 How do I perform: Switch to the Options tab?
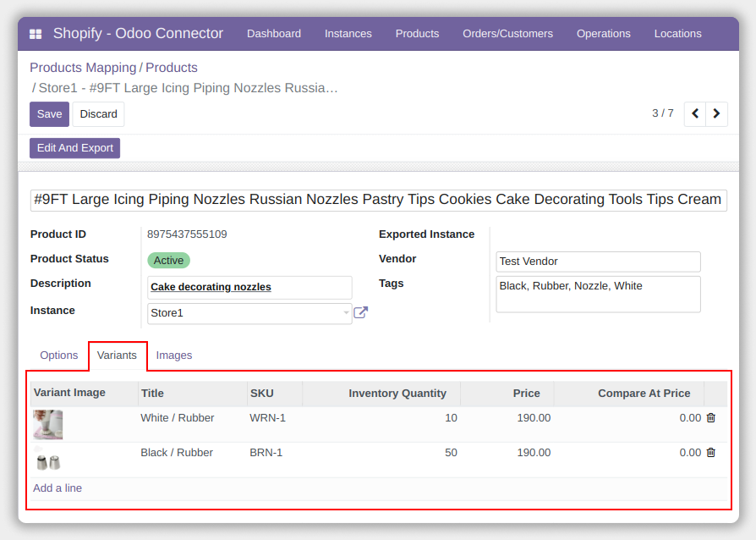(x=59, y=355)
